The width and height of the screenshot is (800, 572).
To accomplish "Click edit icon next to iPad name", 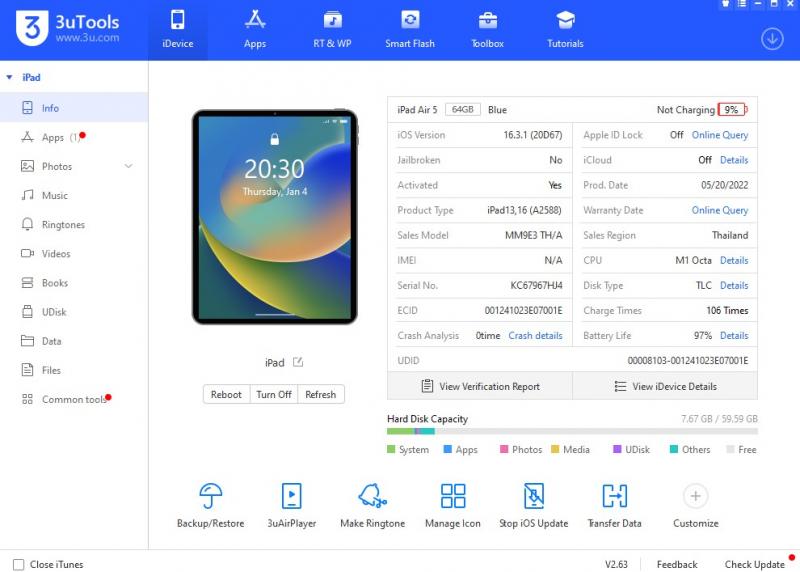I will [298, 362].
